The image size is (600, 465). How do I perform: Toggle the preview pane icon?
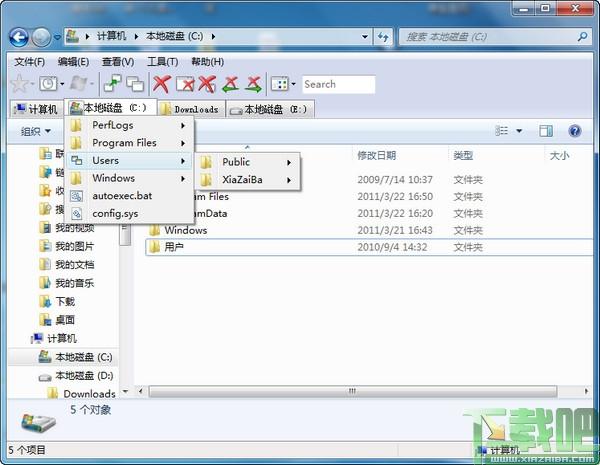point(546,131)
